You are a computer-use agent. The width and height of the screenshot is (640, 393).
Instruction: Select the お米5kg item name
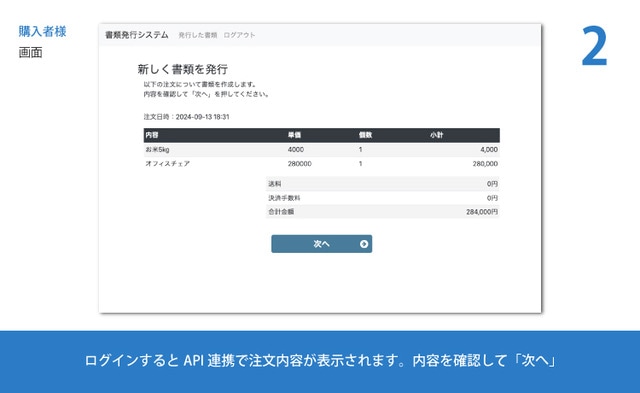point(158,149)
